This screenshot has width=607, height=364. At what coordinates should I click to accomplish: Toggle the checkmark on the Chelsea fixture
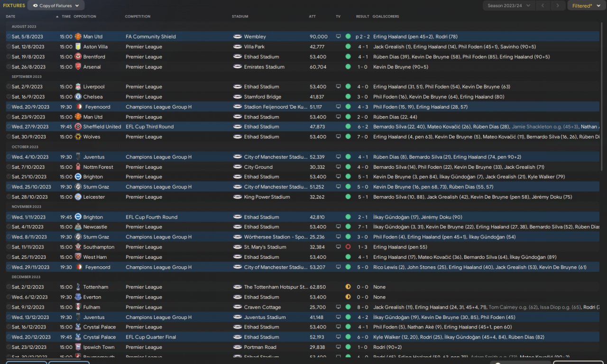pyautogui.click(x=9, y=97)
